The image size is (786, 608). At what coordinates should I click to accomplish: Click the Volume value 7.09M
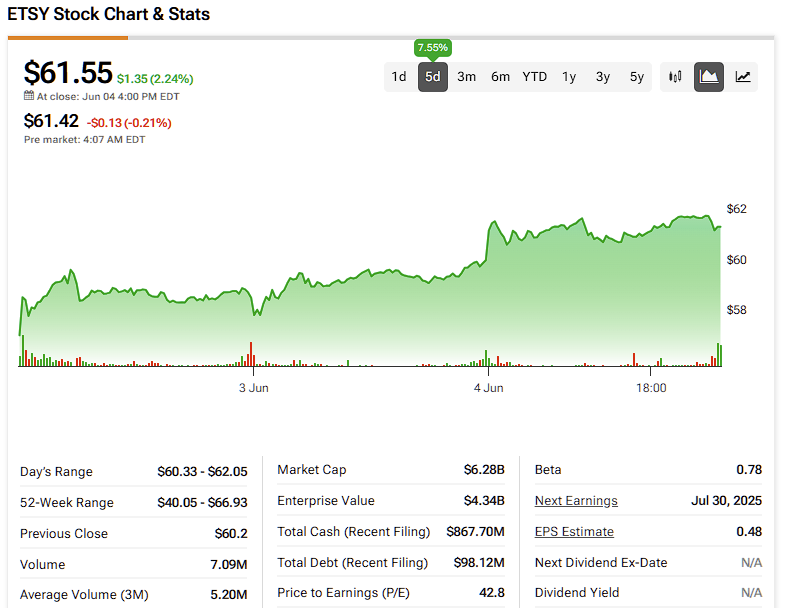pyautogui.click(x=229, y=565)
